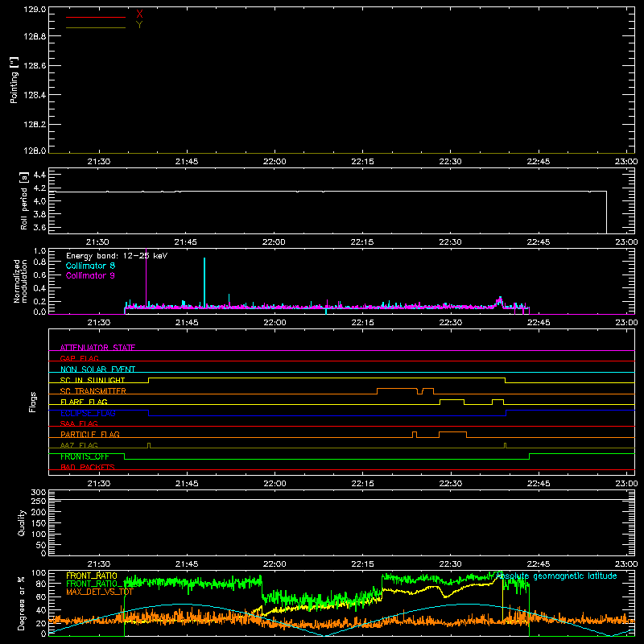Select the orange MAX_DET_VS_TOT legend entry

click(100, 592)
